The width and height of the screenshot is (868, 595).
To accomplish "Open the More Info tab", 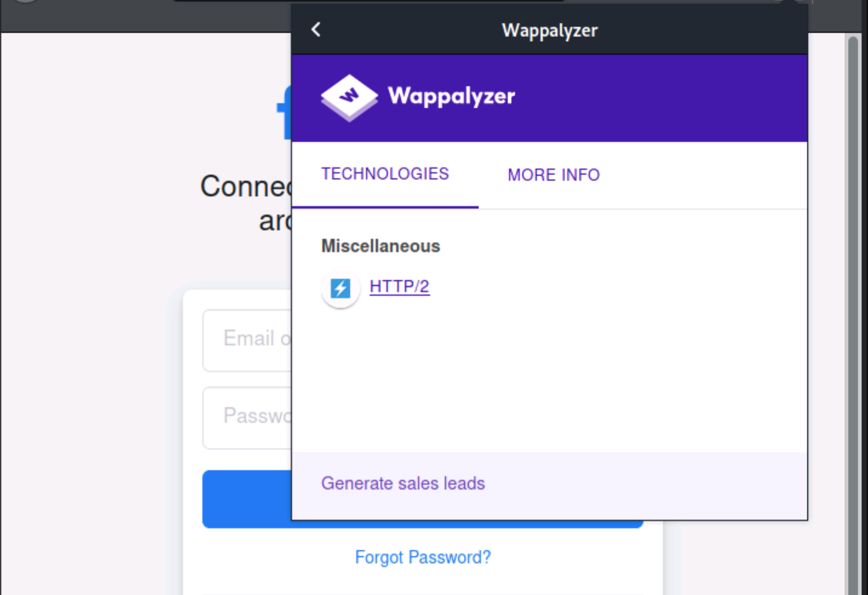I will click(553, 175).
